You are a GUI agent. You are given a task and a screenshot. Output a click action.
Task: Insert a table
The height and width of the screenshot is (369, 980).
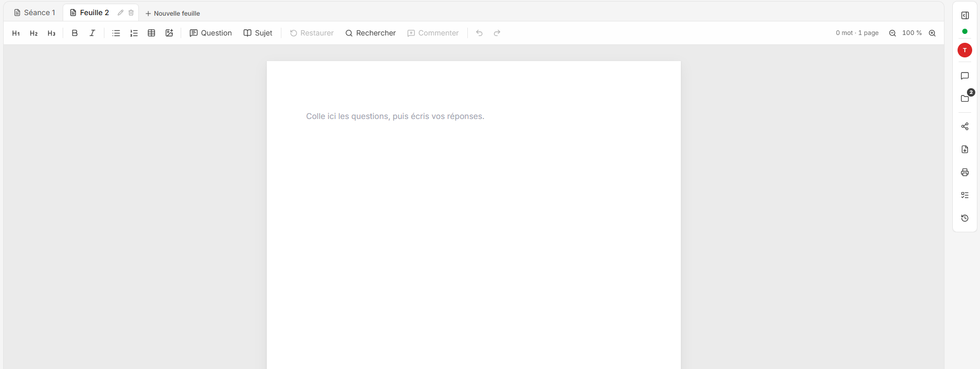151,33
